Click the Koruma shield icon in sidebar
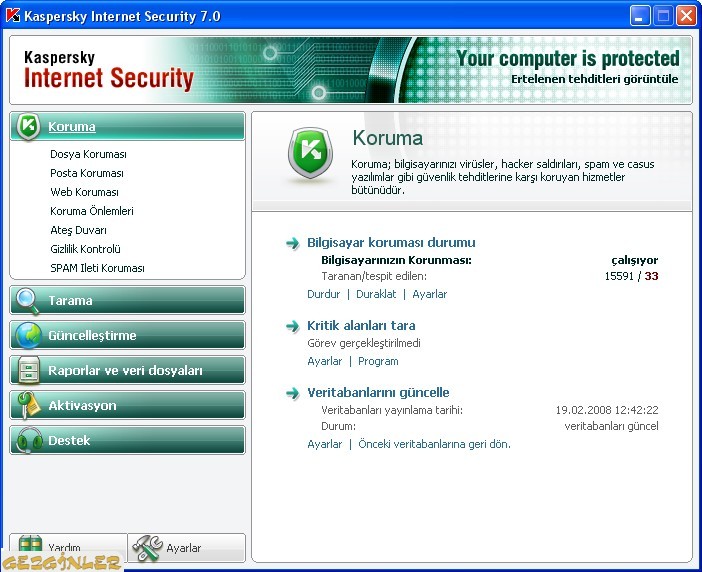 pos(28,126)
